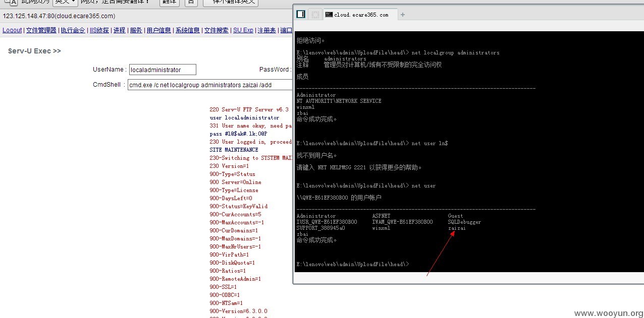Click the SQLDebugger account in terminal

click(x=464, y=222)
